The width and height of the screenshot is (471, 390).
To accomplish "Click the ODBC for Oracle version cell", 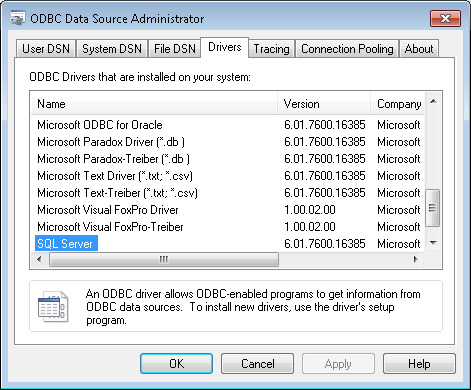I will (x=325, y=125).
